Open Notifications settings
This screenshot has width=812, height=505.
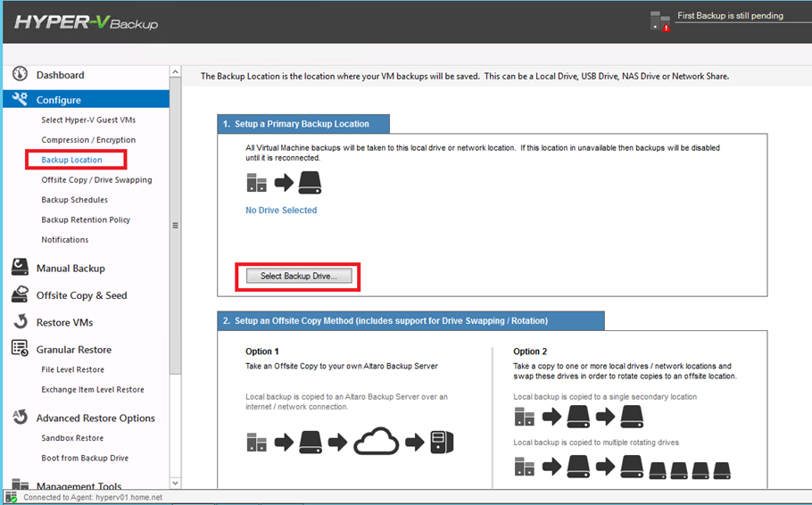pos(65,239)
